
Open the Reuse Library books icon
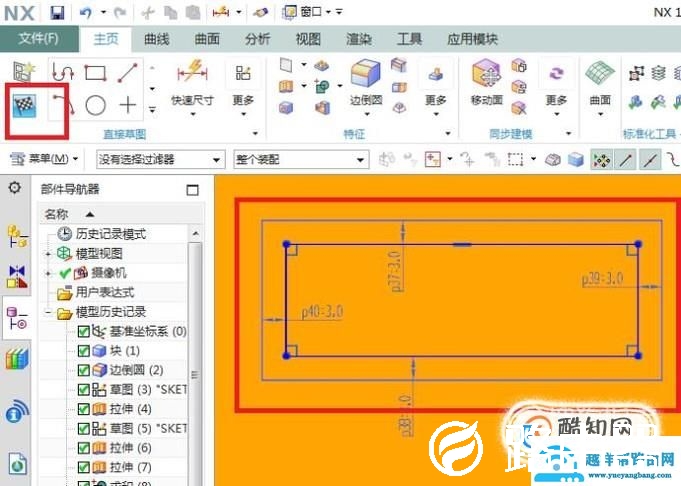point(17,359)
